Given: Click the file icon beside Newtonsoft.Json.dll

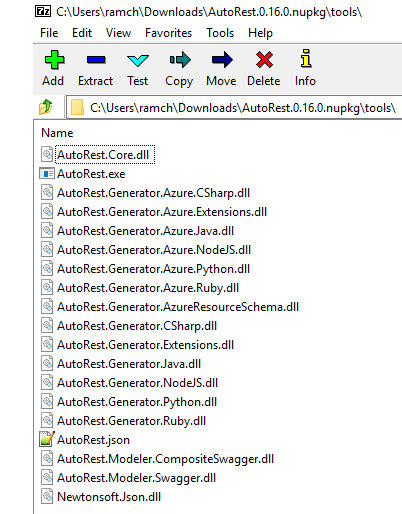Looking at the screenshot, I should (47, 496).
